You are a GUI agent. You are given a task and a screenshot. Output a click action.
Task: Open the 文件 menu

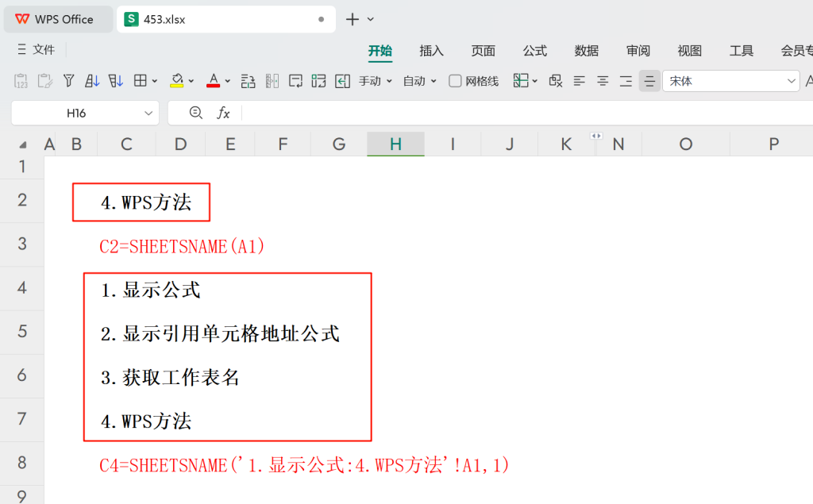coord(36,49)
